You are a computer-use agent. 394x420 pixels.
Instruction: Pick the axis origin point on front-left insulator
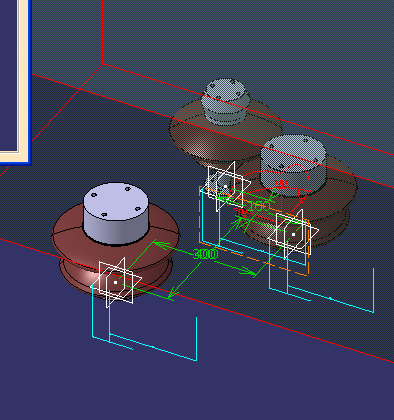pyautogui.click(x=115, y=282)
